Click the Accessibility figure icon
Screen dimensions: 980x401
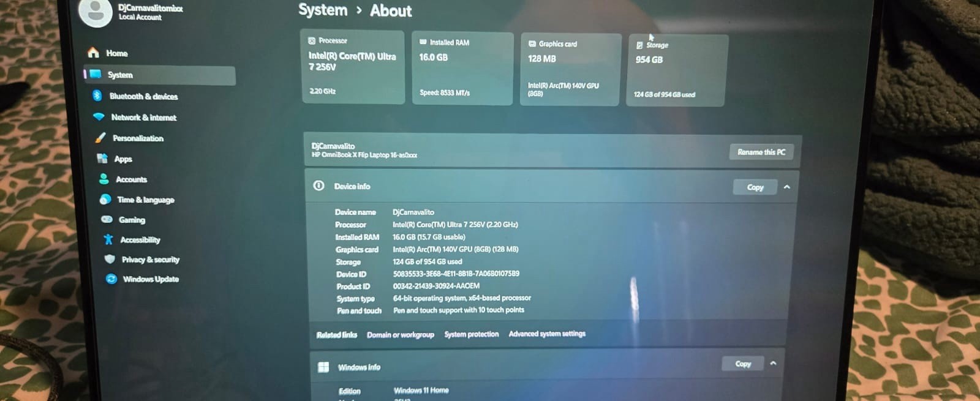click(108, 239)
